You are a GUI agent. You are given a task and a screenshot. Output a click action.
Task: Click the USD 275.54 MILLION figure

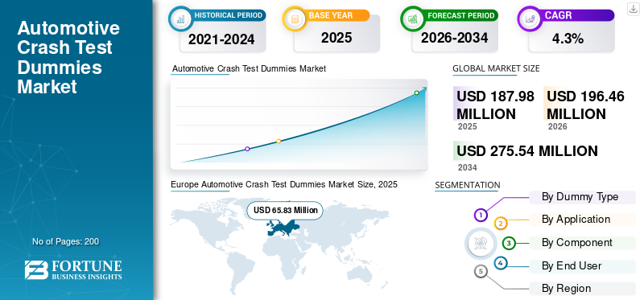[x=527, y=151]
